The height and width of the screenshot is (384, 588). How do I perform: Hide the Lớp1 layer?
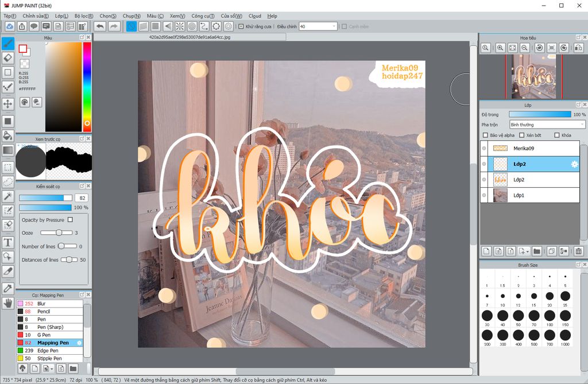(x=484, y=195)
